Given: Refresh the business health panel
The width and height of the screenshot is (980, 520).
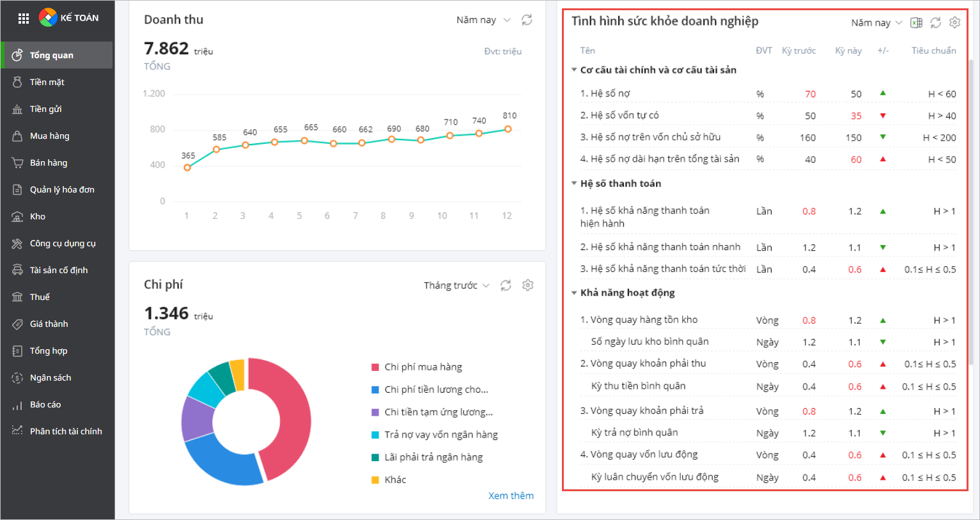Looking at the screenshot, I should [935, 22].
